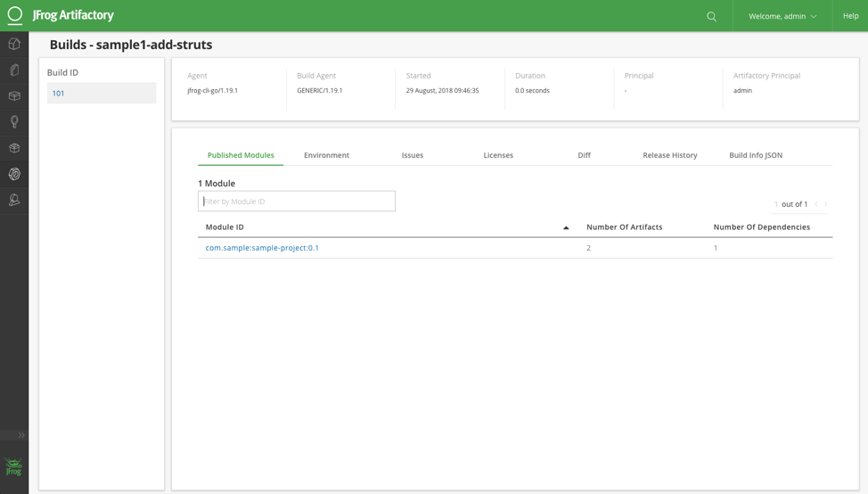The width and height of the screenshot is (868, 494).
Task: Open Artifacts via the sidebar documents icon
Action: pyautogui.click(x=14, y=70)
